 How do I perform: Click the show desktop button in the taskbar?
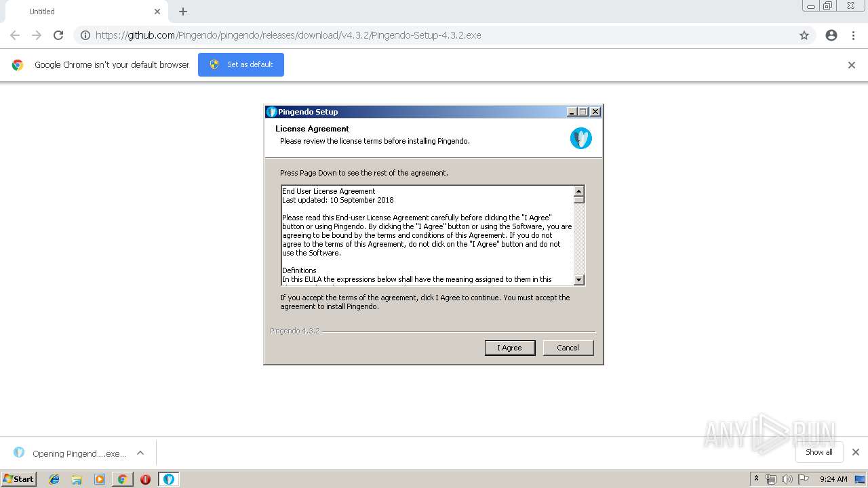tap(861, 479)
